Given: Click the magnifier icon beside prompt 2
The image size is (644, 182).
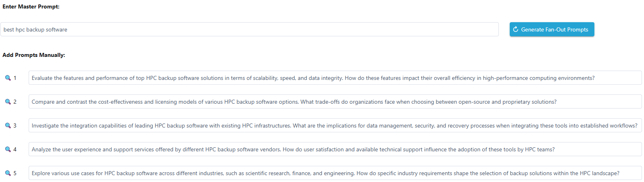Looking at the screenshot, I should (8, 102).
